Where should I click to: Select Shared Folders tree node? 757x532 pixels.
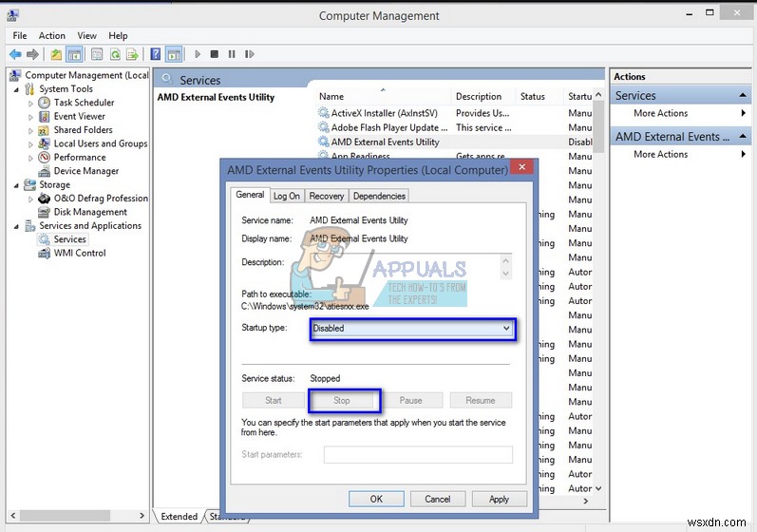pos(83,130)
